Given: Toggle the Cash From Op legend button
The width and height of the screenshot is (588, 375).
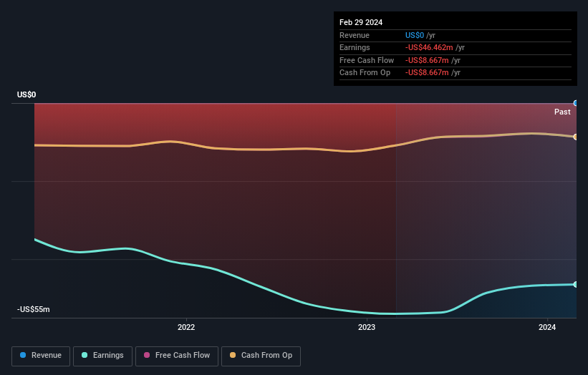Looking at the screenshot, I should click(x=261, y=356).
